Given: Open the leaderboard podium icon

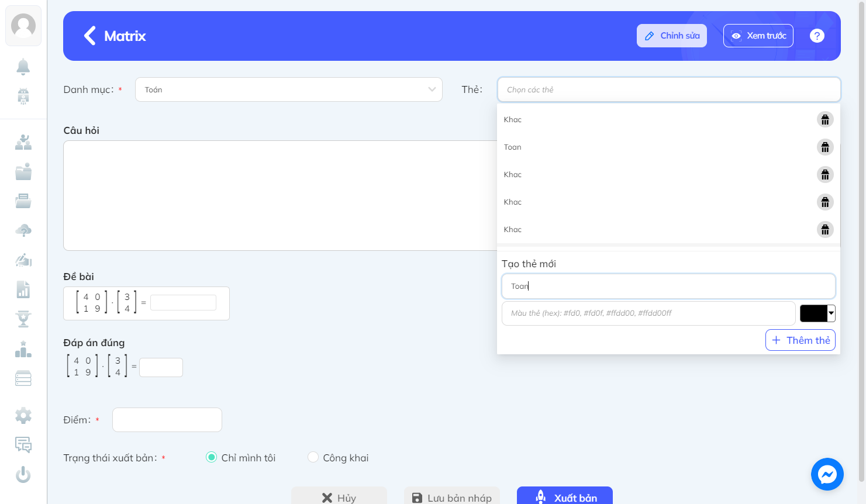Looking at the screenshot, I should pyautogui.click(x=23, y=349).
